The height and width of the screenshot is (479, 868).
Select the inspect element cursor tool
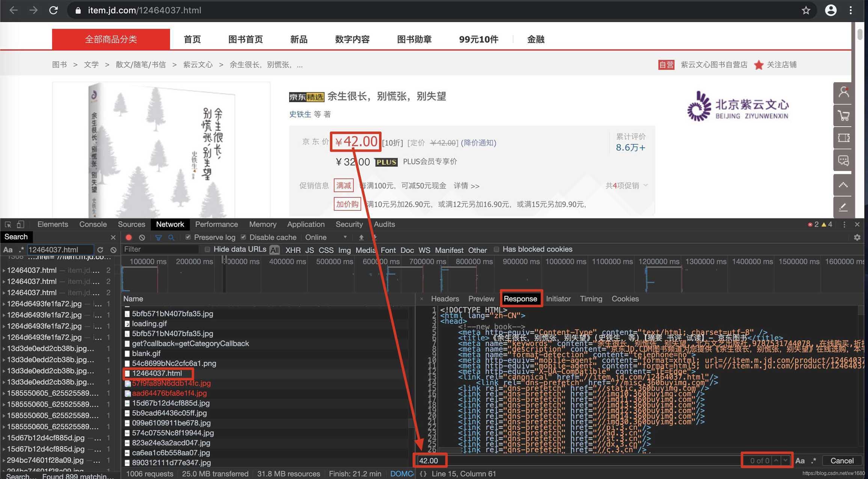pyautogui.click(x=8, y=224)
